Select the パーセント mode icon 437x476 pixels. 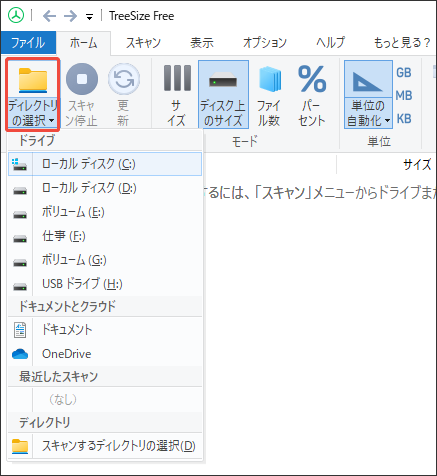[312, 79]
